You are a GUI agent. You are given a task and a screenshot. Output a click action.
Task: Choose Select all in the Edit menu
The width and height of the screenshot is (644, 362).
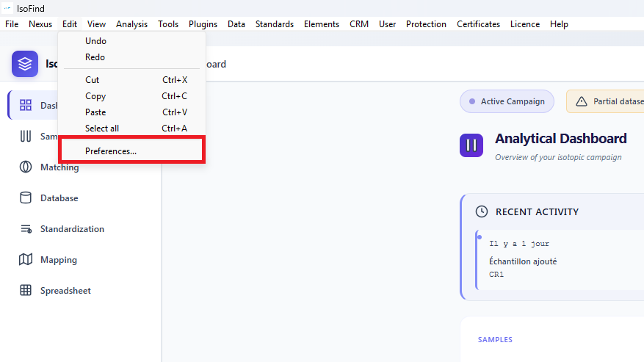point(131,128)
